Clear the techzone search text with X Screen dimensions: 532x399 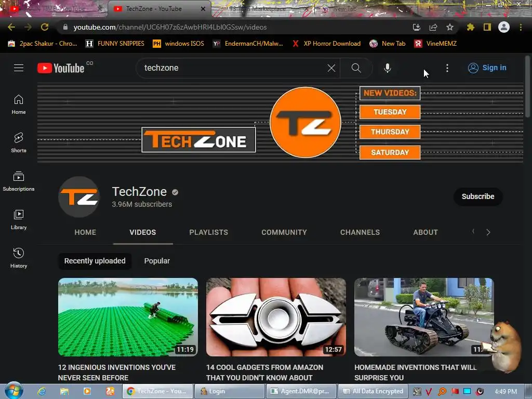pyautogui.click(x=331, y=68)
